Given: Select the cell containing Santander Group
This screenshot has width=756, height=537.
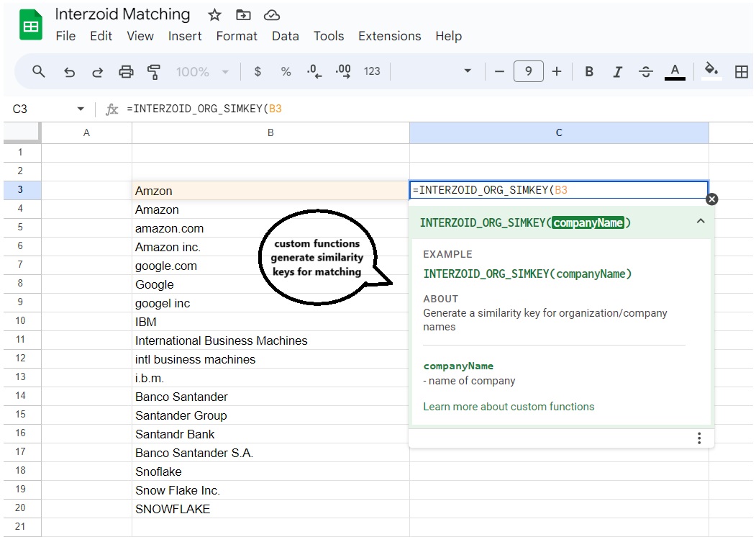Looking at the screenshot, I should 270,415.
